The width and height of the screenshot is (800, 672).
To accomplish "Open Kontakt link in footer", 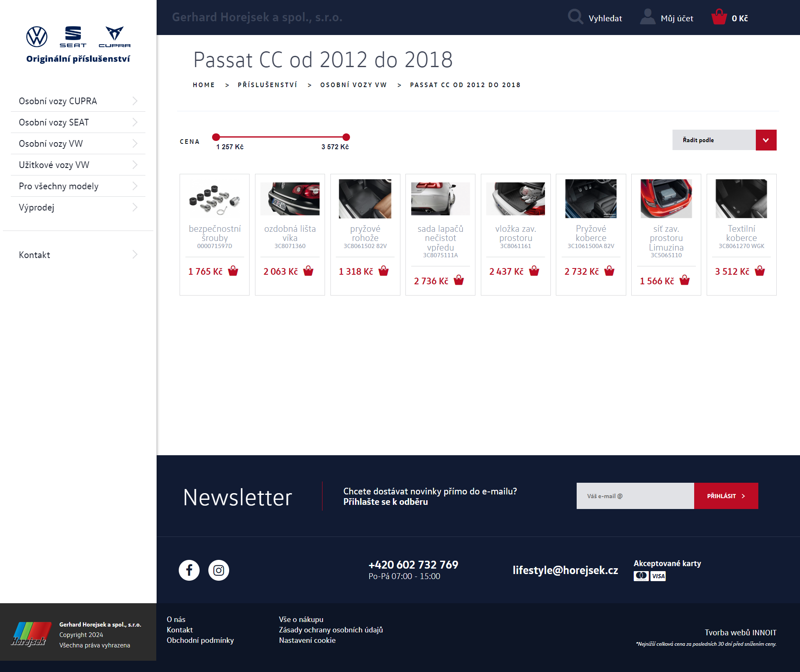I will (180, 629).
